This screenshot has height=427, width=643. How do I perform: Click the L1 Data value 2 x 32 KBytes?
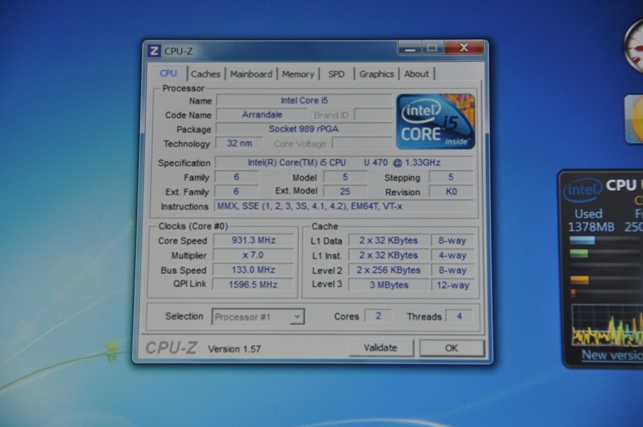[388, 240]
